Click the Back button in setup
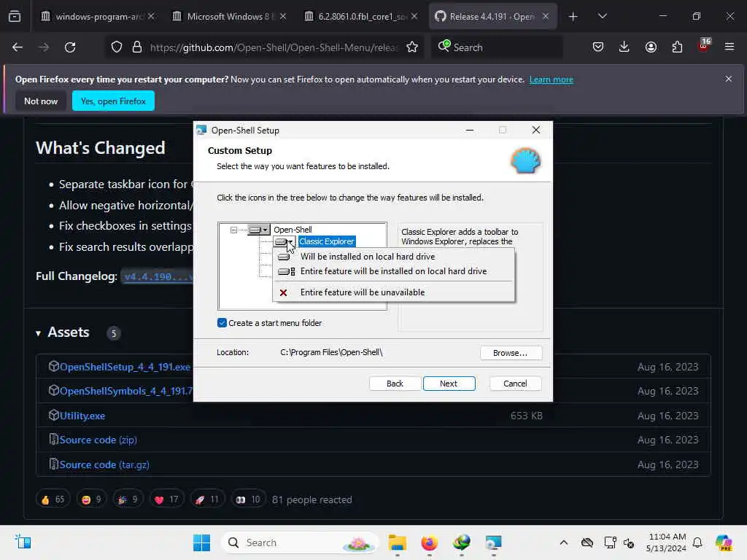Viewport: 747px width, 560px height. coord(395,384)
